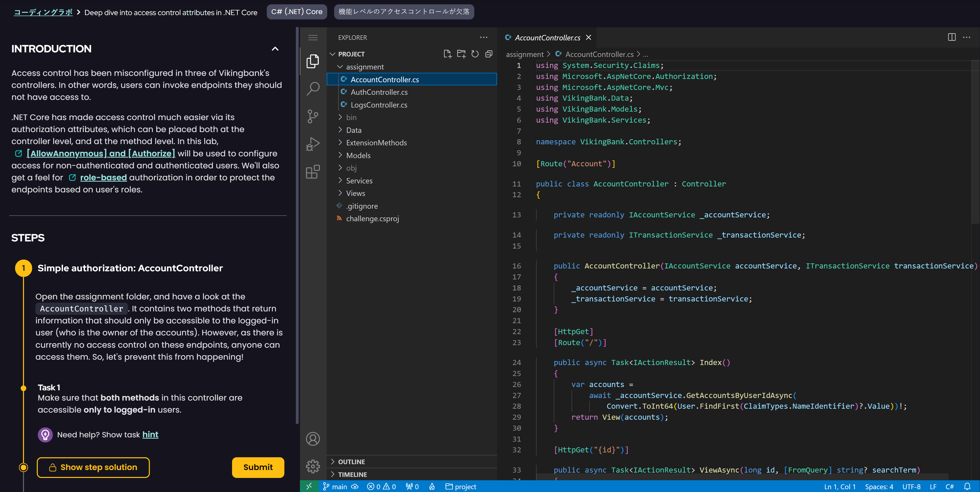
Task: Click the 機能レベルのアクセスコントロールが欠落 tag
Action: tap(404, 12)
